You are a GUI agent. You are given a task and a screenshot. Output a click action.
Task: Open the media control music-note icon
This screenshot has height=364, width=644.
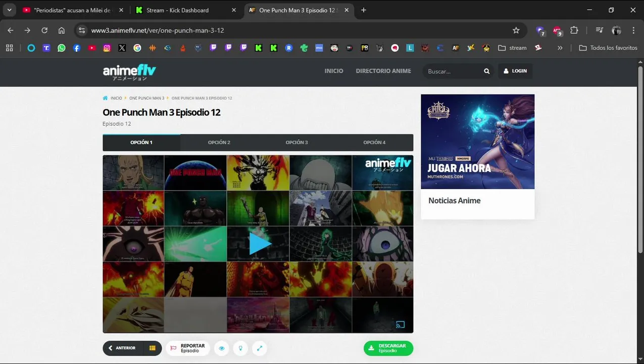point(599,30)
